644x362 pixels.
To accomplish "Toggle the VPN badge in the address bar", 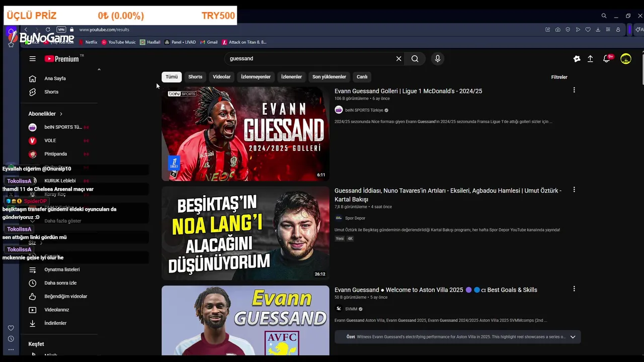I will point(61,30).
